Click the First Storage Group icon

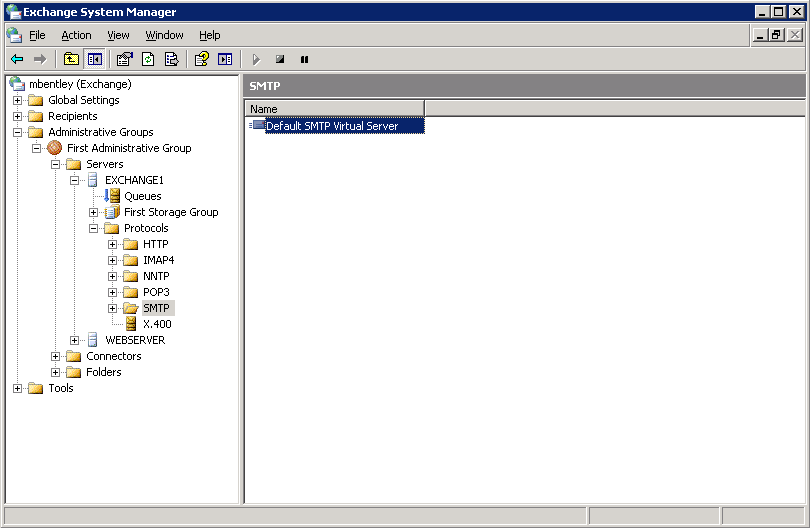pos(112,212)
